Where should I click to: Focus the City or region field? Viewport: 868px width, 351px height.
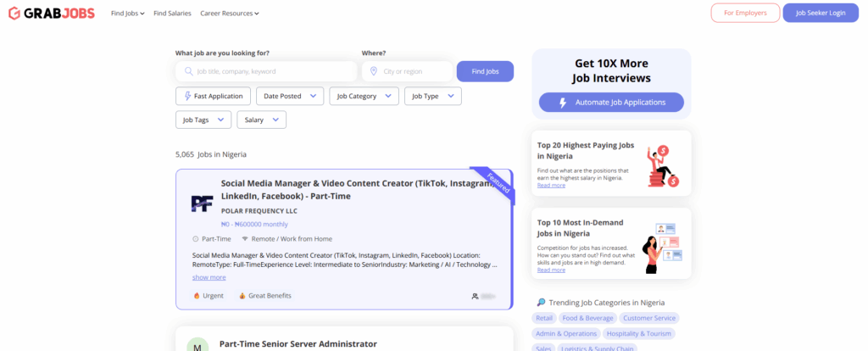[408, 71]
